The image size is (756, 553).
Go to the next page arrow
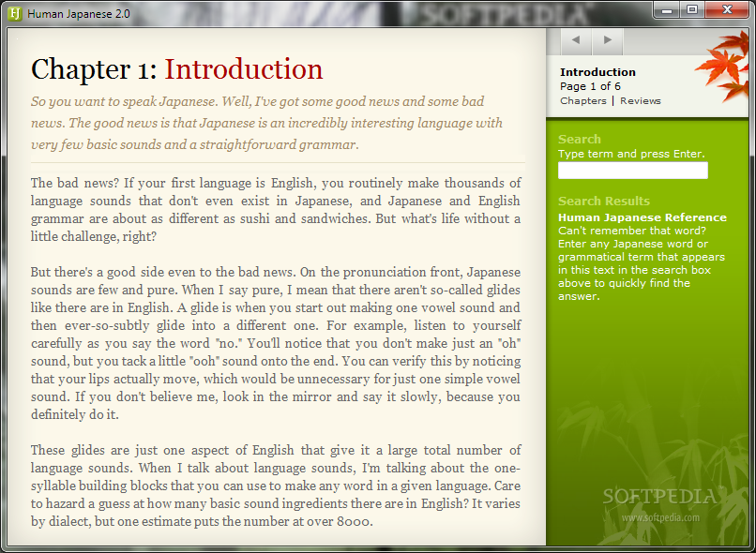tap(608, 40)
